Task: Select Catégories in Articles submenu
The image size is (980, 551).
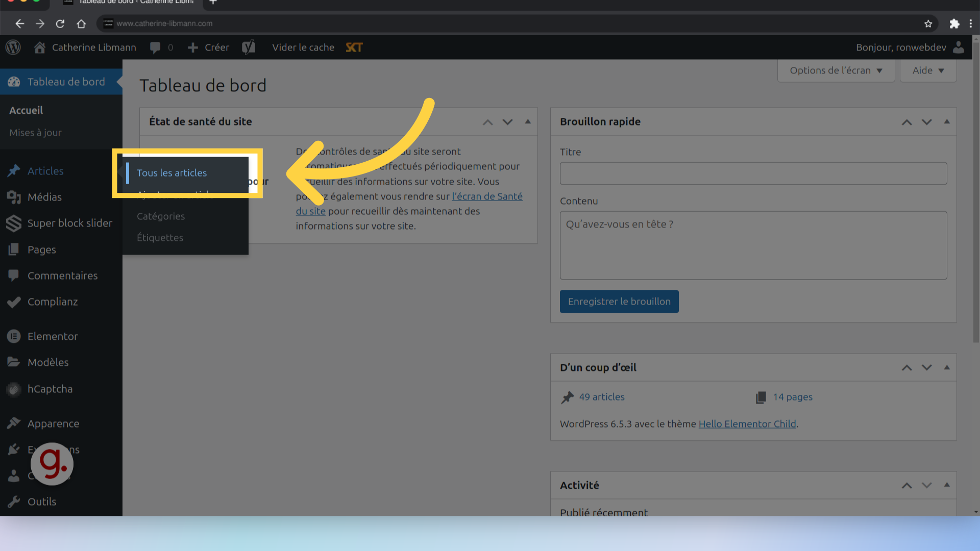Action: [161, 216]
